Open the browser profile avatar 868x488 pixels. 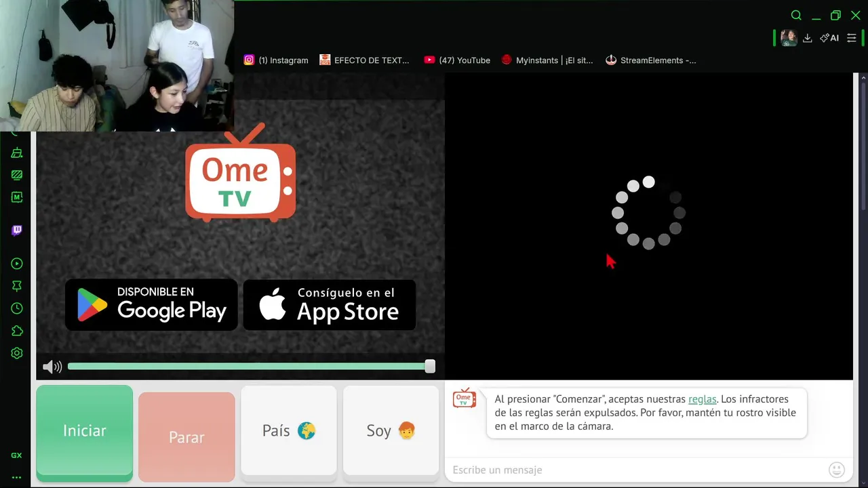[x=789, y=38]
